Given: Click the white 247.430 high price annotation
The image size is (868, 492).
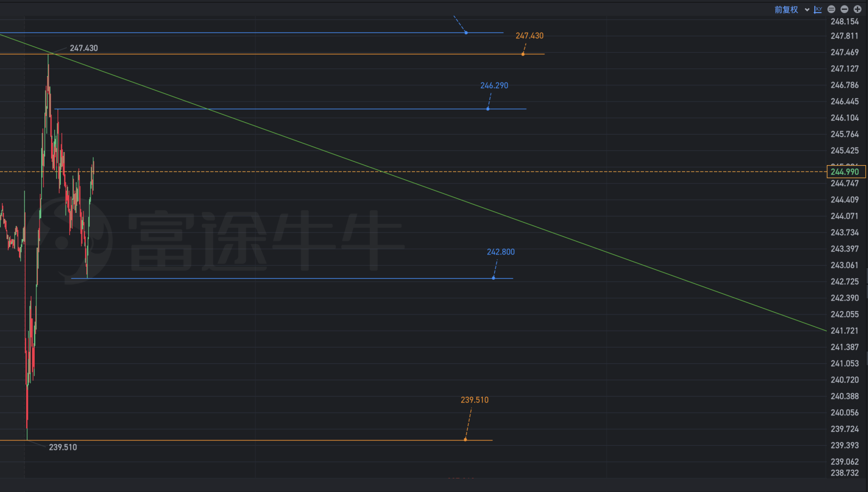Looking at the screenshot, I should 84,48.
